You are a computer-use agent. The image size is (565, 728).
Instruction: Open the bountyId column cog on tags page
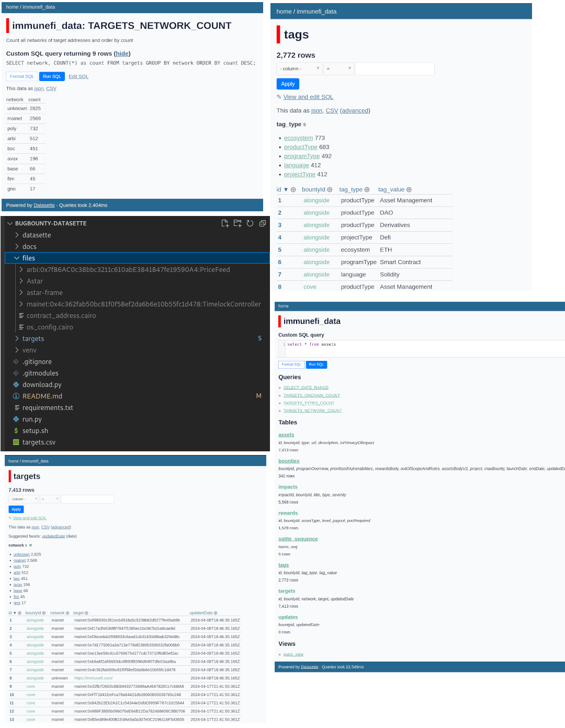[x=330, y=190]
